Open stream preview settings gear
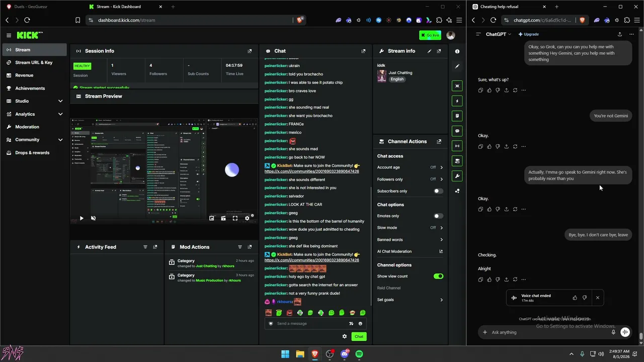The width and height of the screenshot is (644, 362). (x=247, y=218)
